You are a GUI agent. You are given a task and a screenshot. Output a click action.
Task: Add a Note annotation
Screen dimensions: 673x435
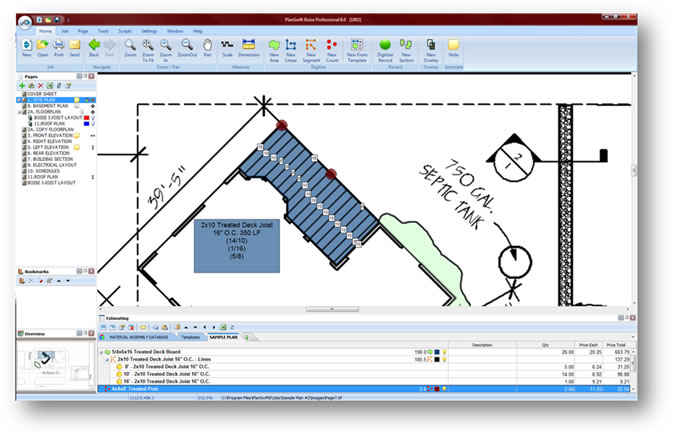tap(453, 46)
